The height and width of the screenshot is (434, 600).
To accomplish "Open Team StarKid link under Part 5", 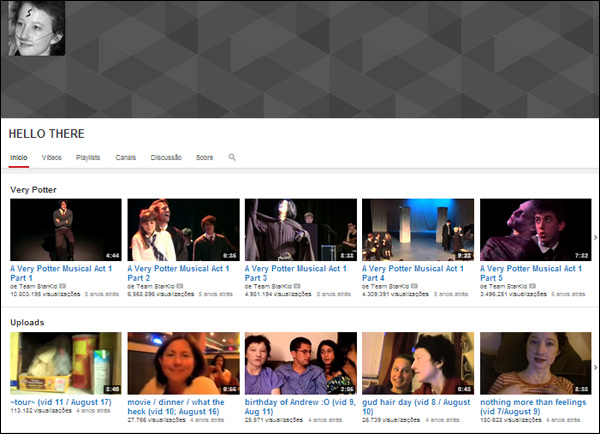I will [507, 286].
